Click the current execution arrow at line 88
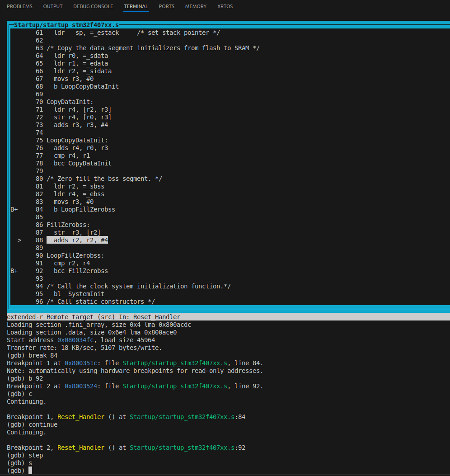450x476 pixels. point(19,240)
